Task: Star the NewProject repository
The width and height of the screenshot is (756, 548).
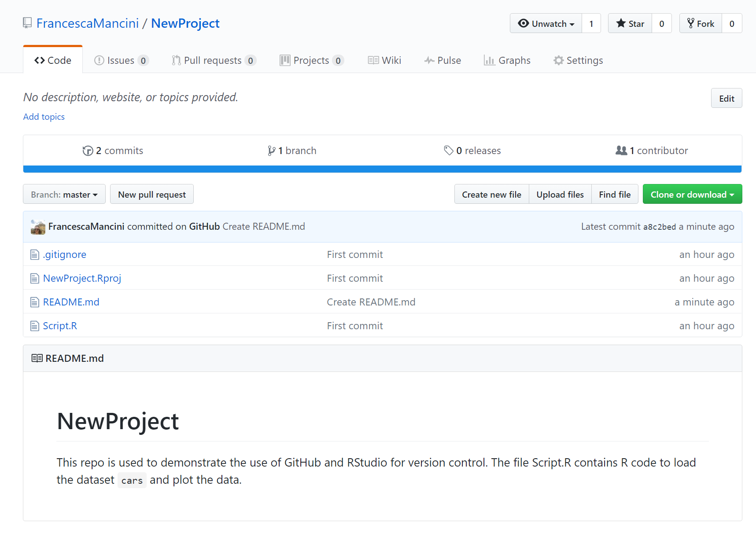Action: click(630, 23)
